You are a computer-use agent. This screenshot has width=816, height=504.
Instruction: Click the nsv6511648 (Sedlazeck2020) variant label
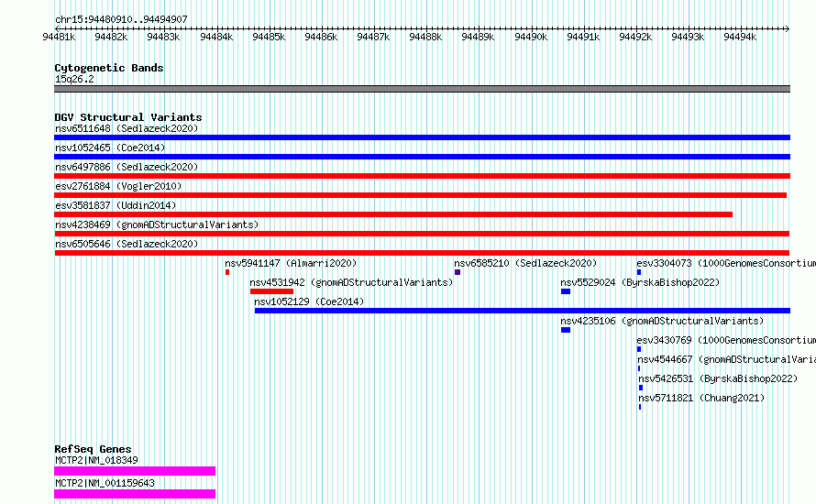(x=127, y=128)
